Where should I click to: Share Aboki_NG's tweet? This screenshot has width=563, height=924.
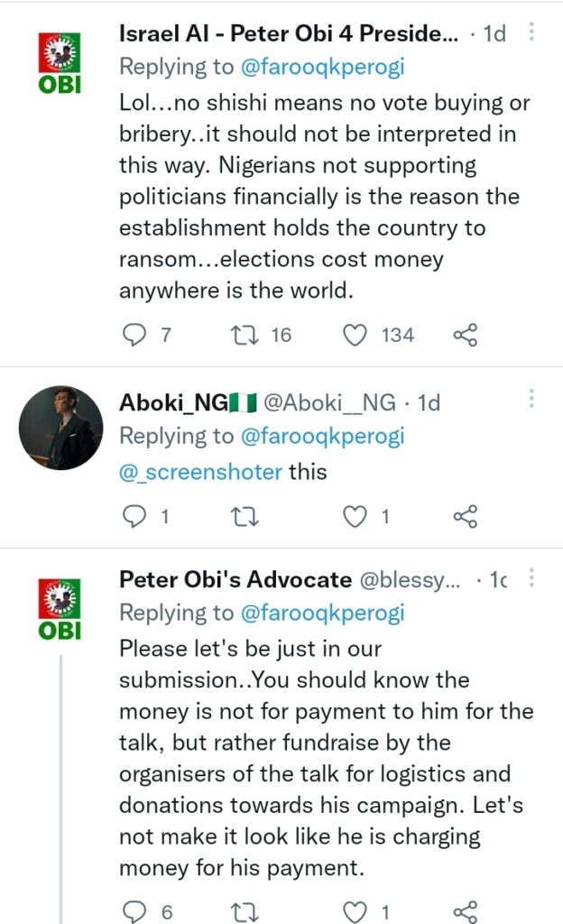click(x=465, y=516)
